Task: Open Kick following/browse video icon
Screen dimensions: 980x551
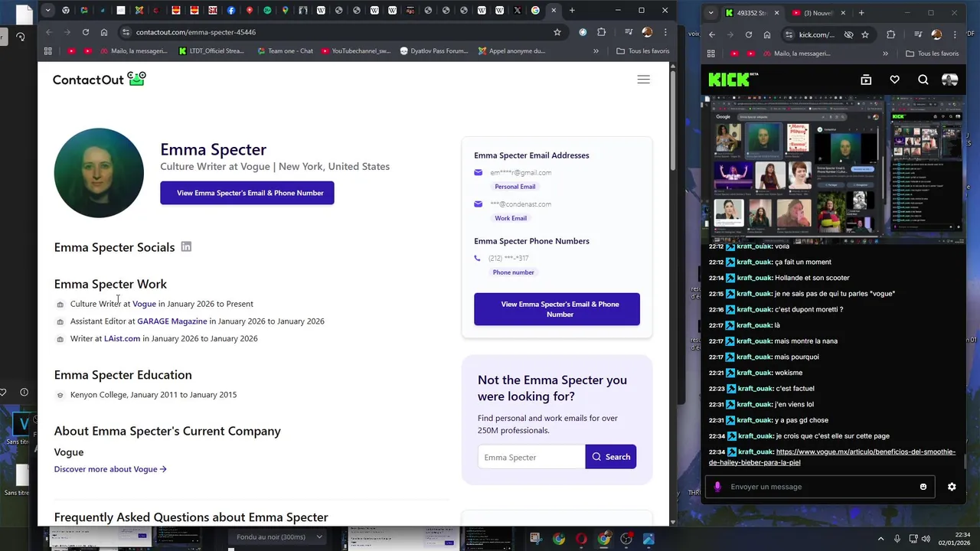Action: click(866, 80)
